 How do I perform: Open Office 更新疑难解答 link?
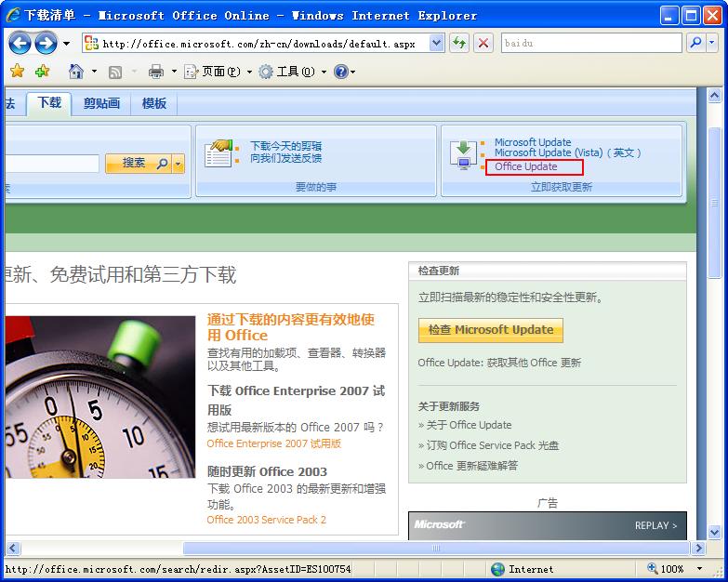471,466
